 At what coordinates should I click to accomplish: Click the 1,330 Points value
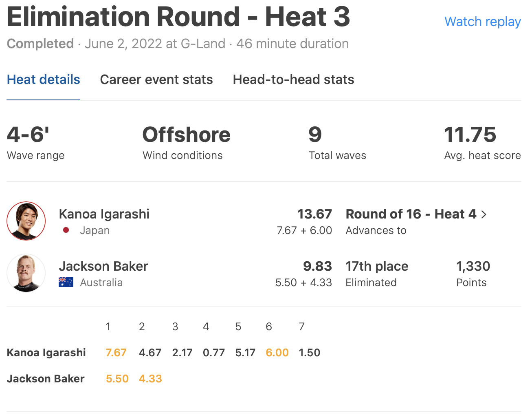coord(473,266)
